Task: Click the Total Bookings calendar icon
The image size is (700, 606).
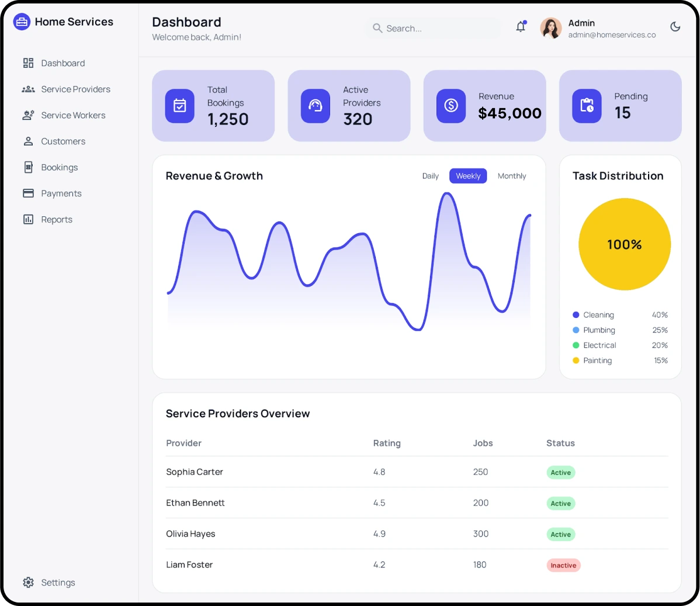Action: coord(180,106)
